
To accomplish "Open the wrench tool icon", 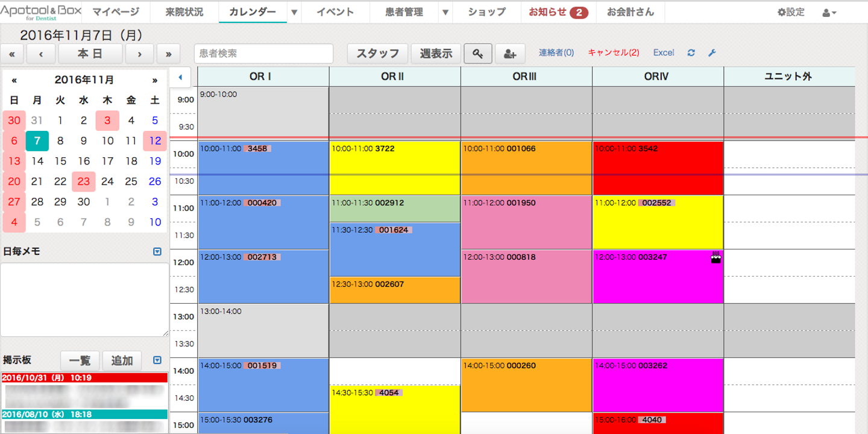I will (712, 53).
